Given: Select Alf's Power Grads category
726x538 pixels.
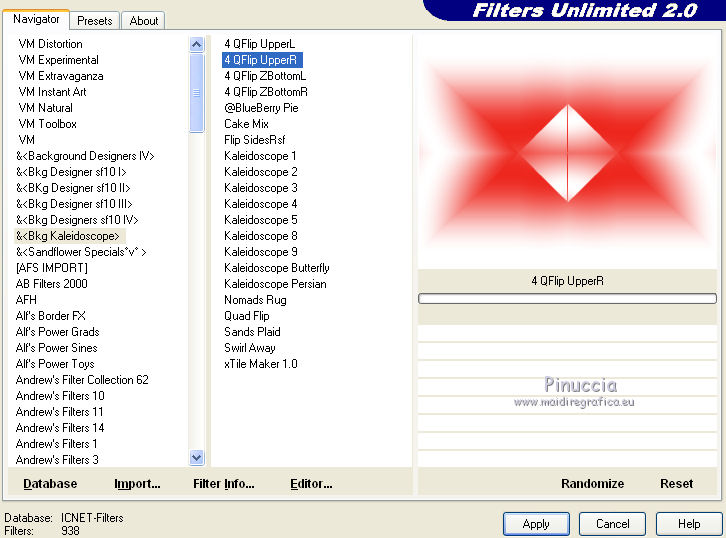Looking at the screenshot, I should click(x=57, y=332).
